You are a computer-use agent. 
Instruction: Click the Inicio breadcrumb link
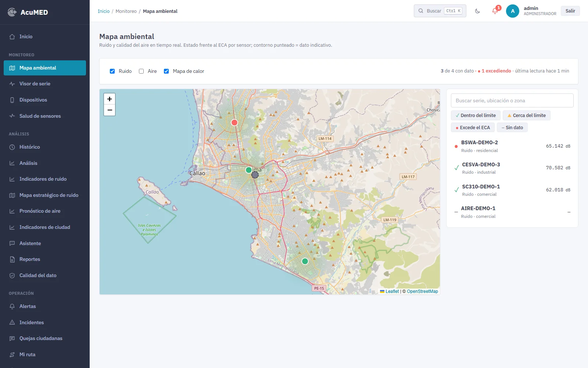104,11
